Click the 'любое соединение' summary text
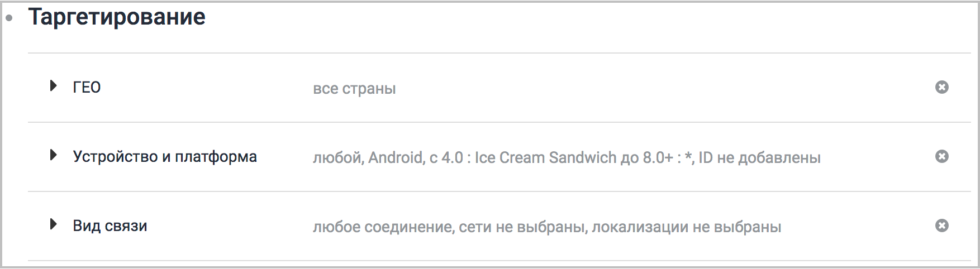The height and width of the screenshot is (269, 980). (383, 227)
